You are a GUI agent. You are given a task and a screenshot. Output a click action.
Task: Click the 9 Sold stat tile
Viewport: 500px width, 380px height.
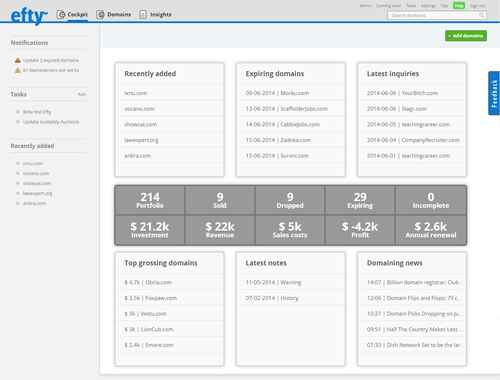point(220,200)
